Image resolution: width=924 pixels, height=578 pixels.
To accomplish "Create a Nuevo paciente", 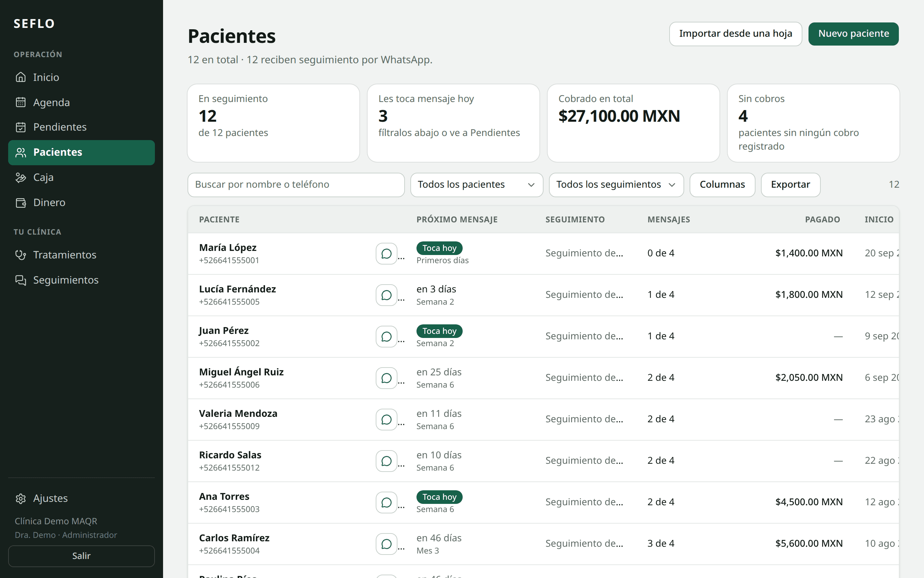I will [853, 34].
